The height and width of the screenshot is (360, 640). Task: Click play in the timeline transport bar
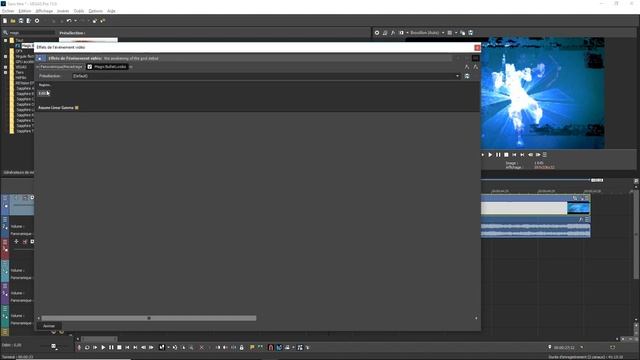pyautogui.click(x=103, y=347)
